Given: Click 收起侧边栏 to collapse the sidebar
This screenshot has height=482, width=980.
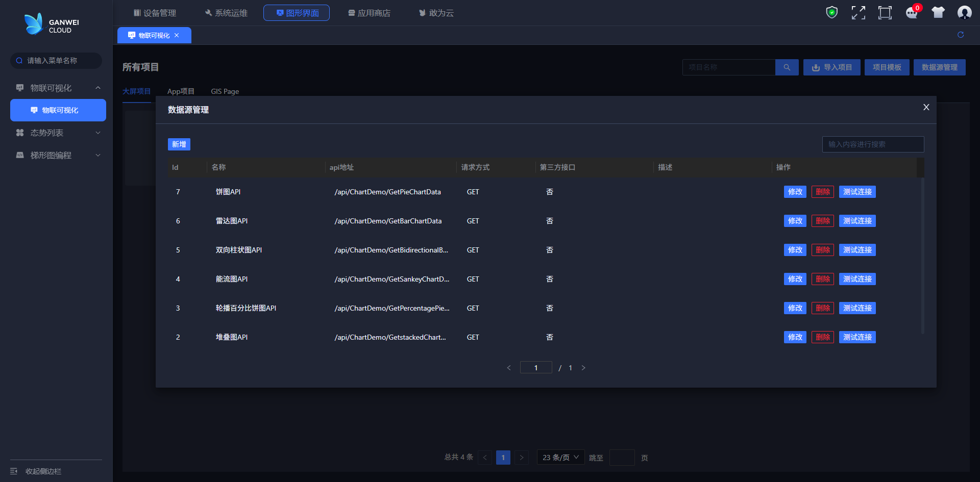Looking at the screenshot, I should click(x=43, y=471).
